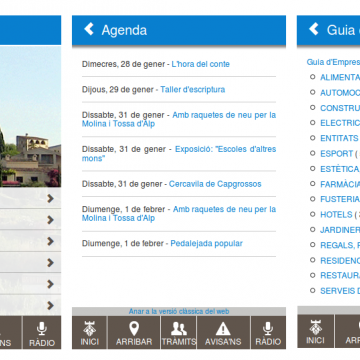
Task: Select the HOTELS category in the guide
Action: click(x=336, y=214)
